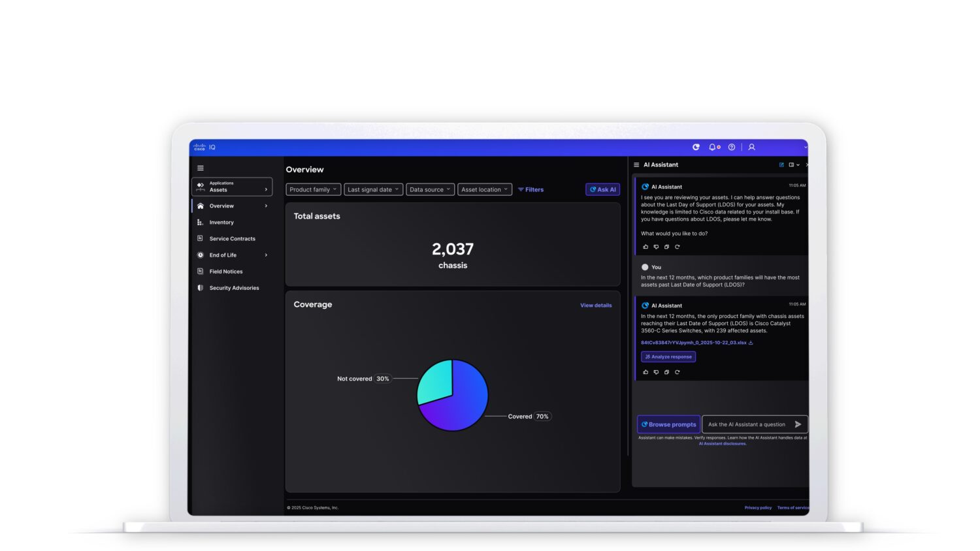Viewport: 980px width, 551px height.
Task: Thumbs down the Catalyst 3560-C response
Action: tap(656, 372)
